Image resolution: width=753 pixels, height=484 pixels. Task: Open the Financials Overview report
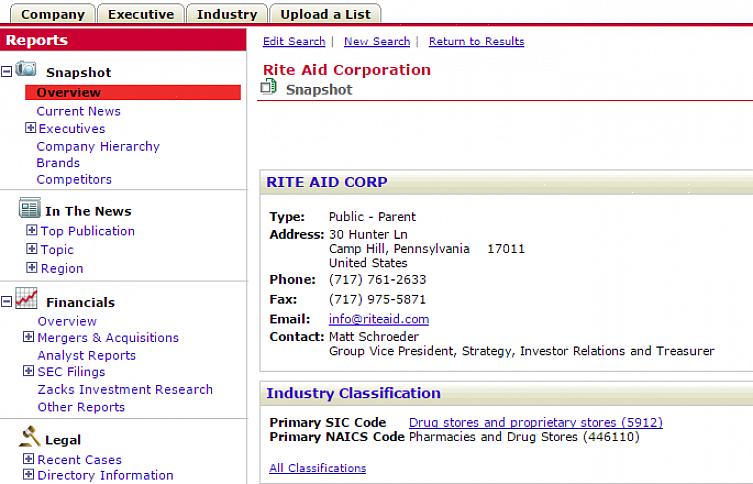pyautogui.click(x=67, y=321)
